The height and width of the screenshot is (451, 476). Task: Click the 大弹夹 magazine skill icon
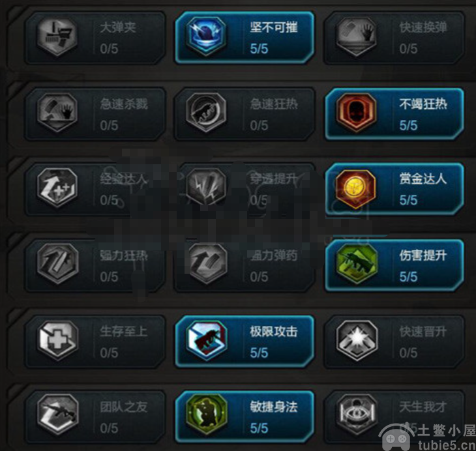[x=57, y=36]
